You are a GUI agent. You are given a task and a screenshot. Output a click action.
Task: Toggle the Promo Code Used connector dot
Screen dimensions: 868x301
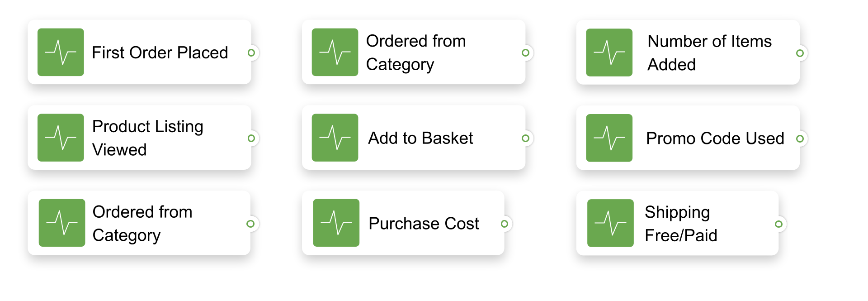(x=800, y=139)
